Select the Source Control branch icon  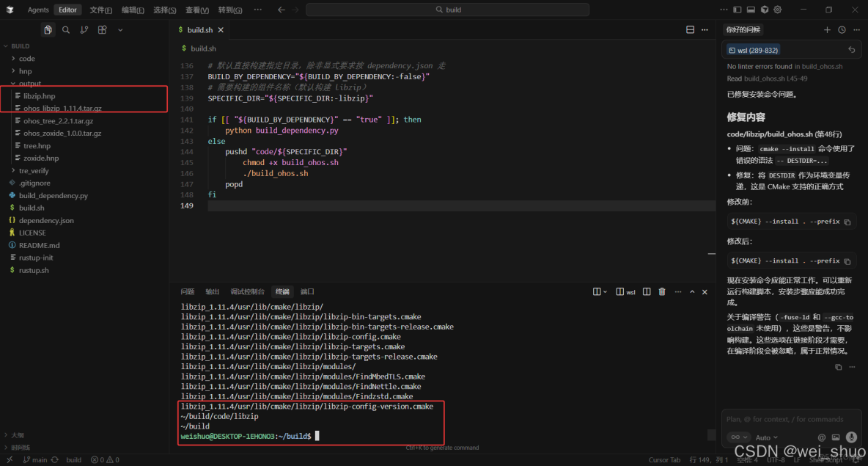pyautogui.click(x=84, y=29)
